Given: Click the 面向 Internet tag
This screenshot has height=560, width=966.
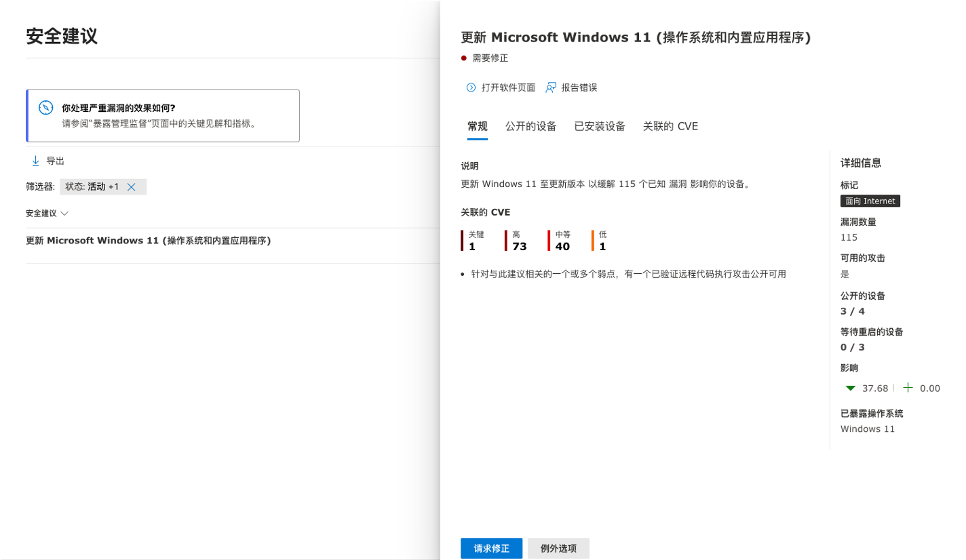Looking at the screenshot, I should 870,201.
